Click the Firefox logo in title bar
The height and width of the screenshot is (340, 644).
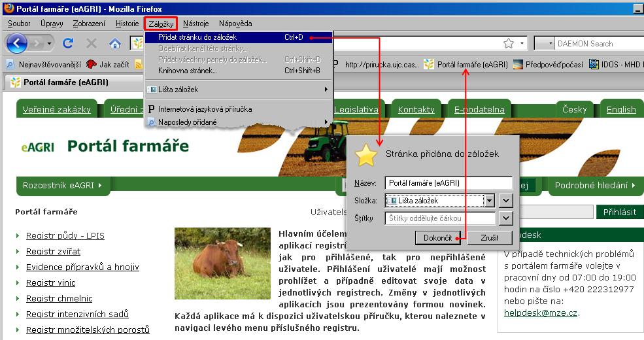click(x=8, y=8)
